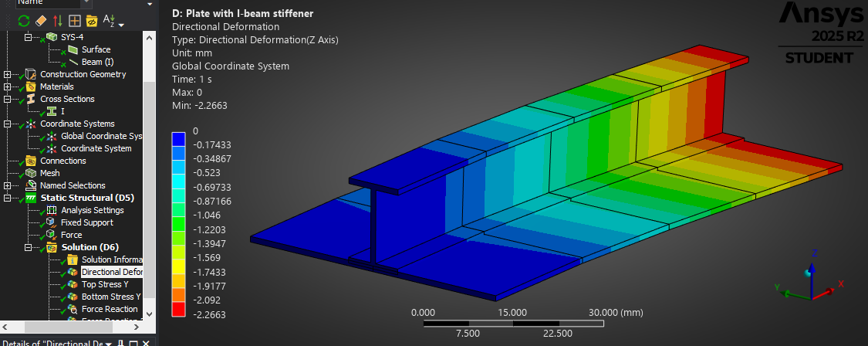
Task: Click the dark blue top legend band
Action: [178, 138]
